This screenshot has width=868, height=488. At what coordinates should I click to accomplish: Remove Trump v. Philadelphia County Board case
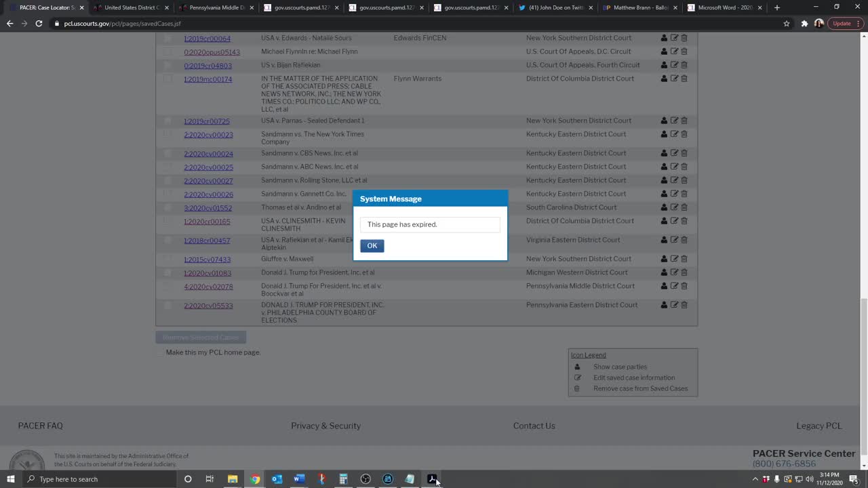coord(684,305)
